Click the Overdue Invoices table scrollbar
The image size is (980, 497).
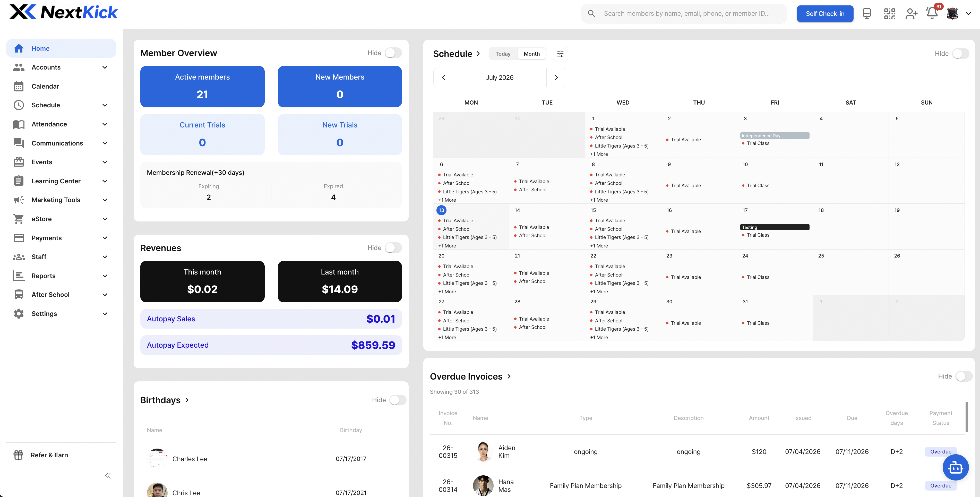[967, 417]
